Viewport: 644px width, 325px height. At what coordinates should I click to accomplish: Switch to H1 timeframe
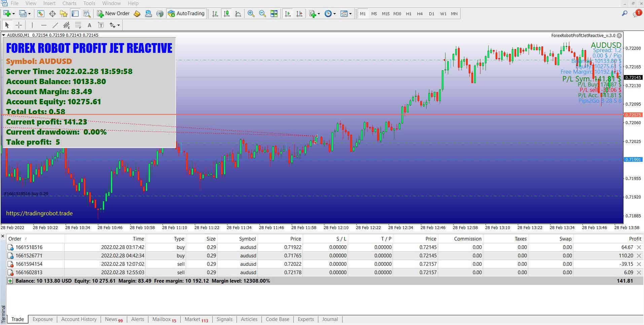[408, 14]
